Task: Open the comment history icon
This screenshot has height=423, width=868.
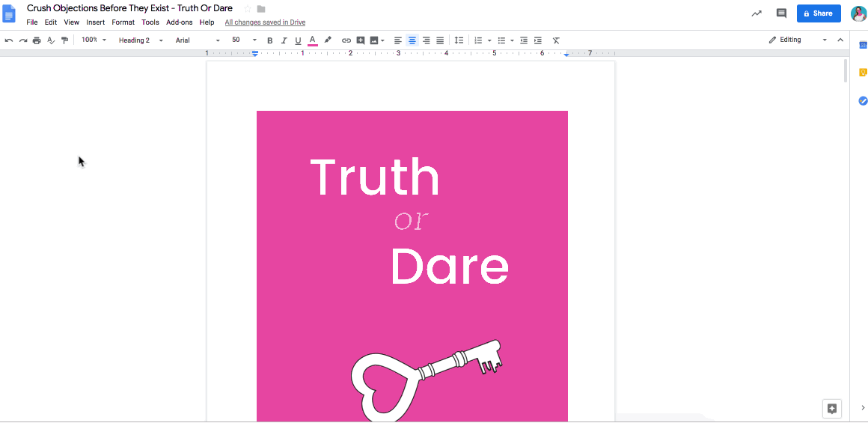Action: coord(781,13)
